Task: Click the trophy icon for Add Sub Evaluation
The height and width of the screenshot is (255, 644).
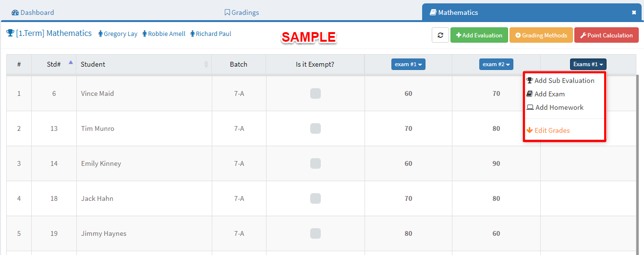Action: (530, 81)
